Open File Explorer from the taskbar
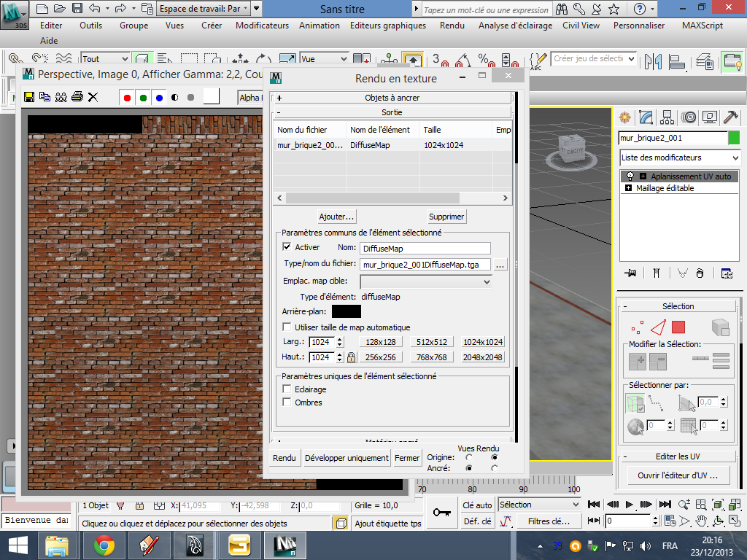This screenshot has height=560, width=747. coord(57,545)
